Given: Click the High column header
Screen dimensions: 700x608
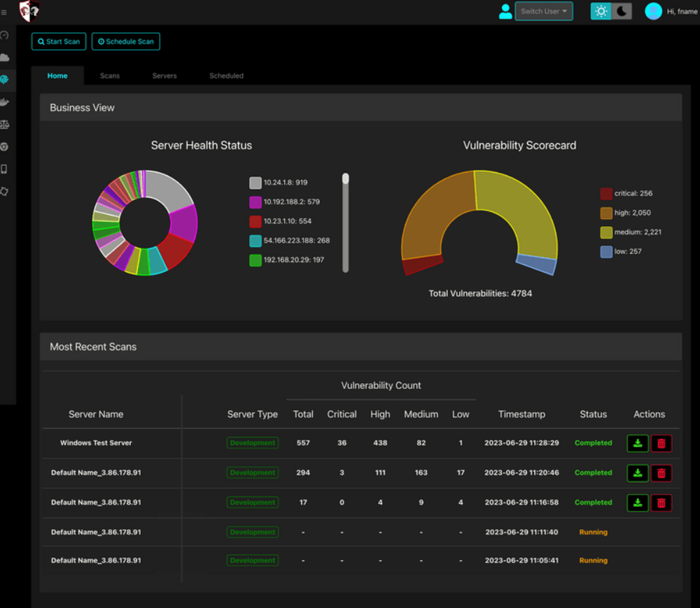Looking at the screenshot, I should [380, 414].
